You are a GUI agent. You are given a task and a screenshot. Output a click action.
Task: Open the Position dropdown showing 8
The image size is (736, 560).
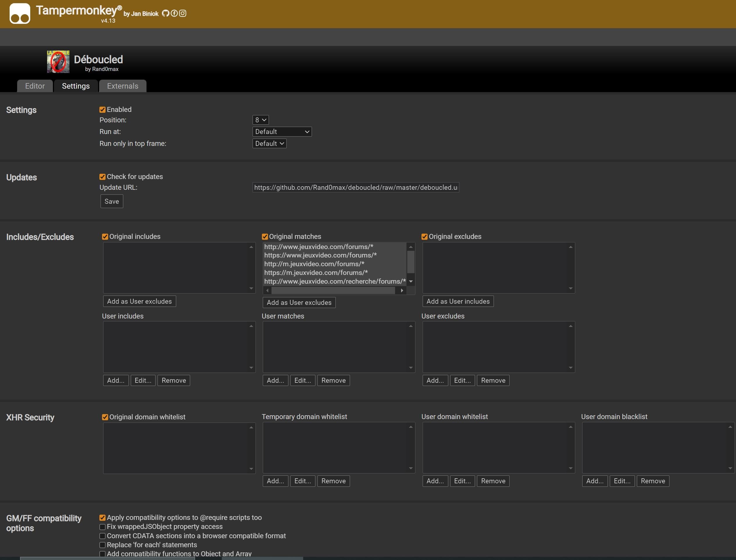(x=260, y=120)
